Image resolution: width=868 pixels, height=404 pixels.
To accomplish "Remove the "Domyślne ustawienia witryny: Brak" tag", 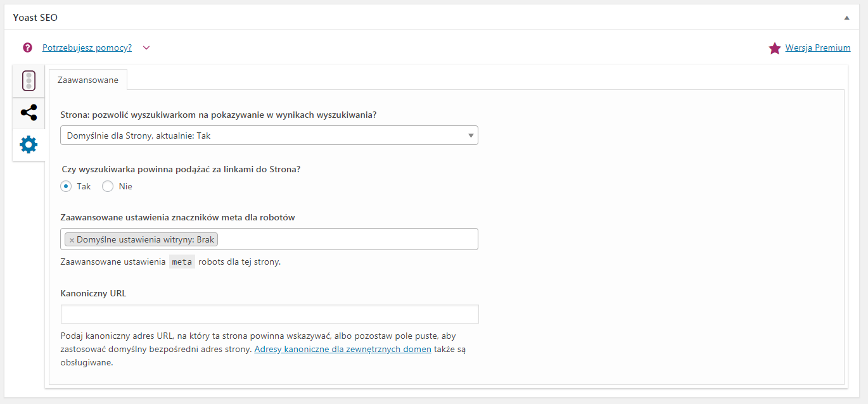I will pos(72,240).
